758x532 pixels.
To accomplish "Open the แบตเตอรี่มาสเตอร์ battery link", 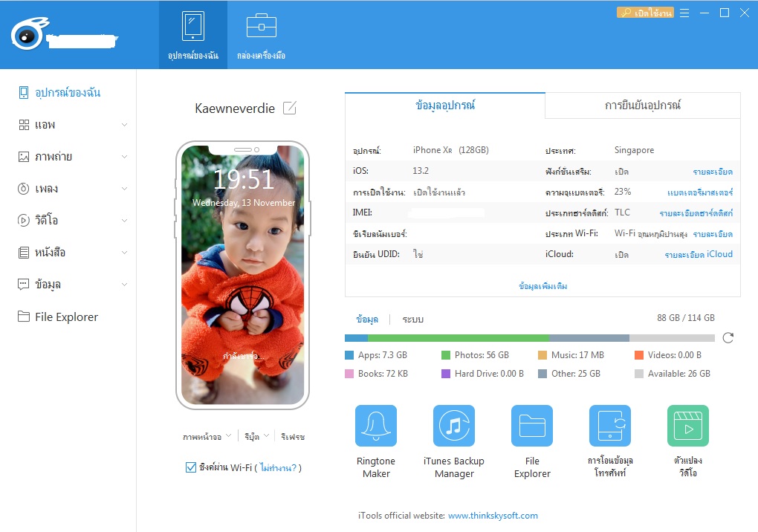I will [x=700, y=192].
